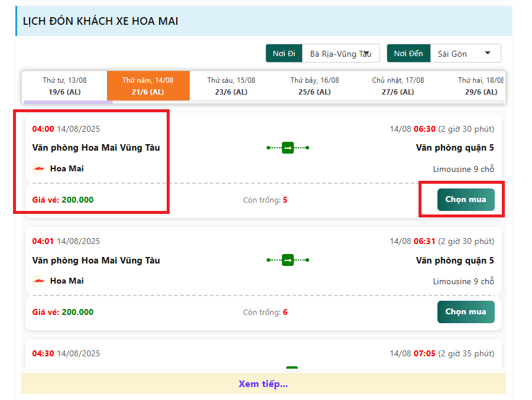Screen dimensions: 532x400
Task: Open the Nơi Đi departure dropdown
Action: point(340,54)
